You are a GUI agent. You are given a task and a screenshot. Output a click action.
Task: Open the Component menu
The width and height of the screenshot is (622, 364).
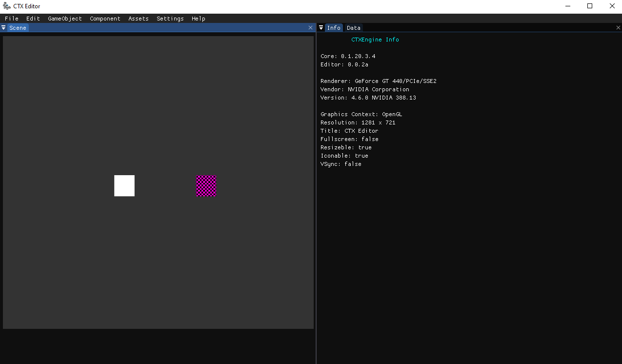point(105,19)
